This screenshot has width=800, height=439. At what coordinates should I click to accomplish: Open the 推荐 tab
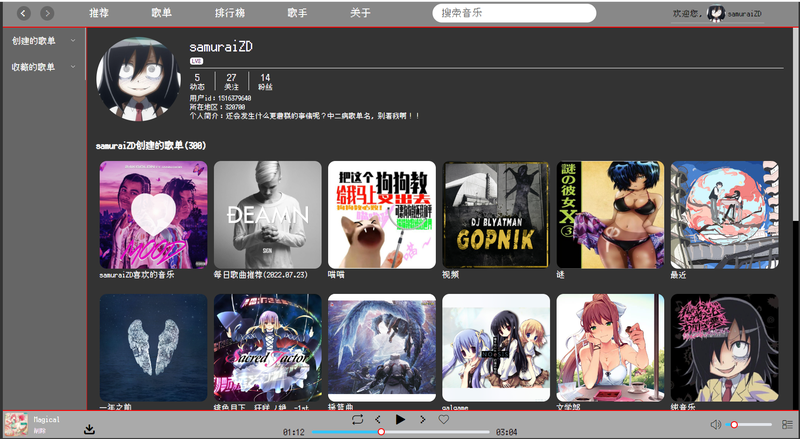(x=99, y=13)
